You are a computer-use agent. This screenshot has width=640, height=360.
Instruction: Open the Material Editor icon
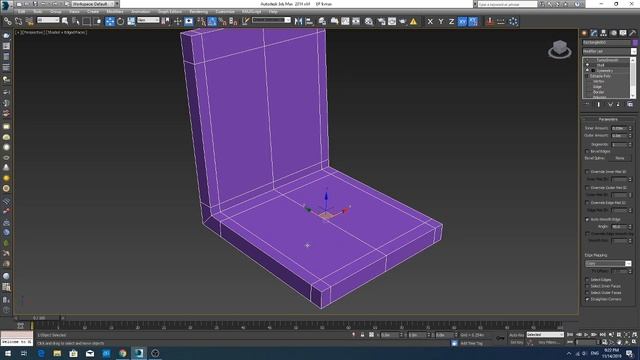pyautogui.click(x=369, y=21)
